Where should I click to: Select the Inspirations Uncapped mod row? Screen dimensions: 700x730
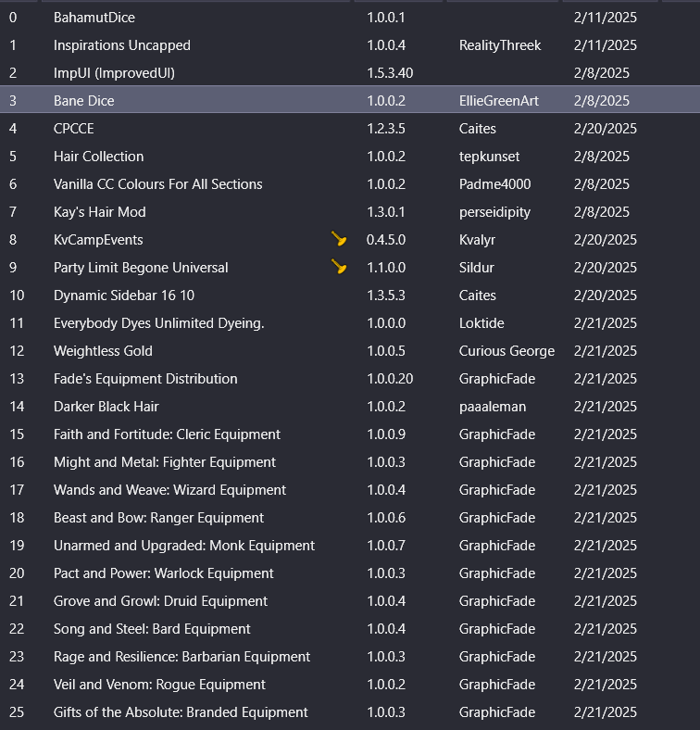(122, 45)
